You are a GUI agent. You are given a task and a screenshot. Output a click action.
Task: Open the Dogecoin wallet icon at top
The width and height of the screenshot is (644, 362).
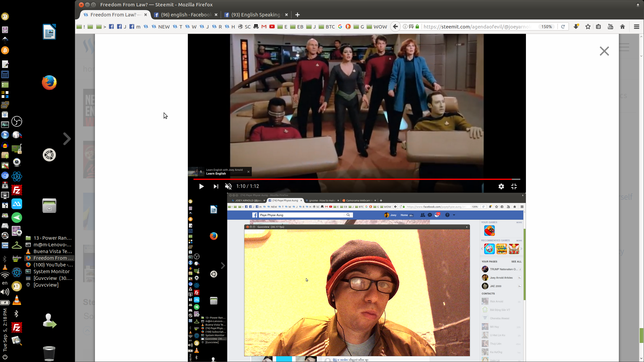pos(5,16)
